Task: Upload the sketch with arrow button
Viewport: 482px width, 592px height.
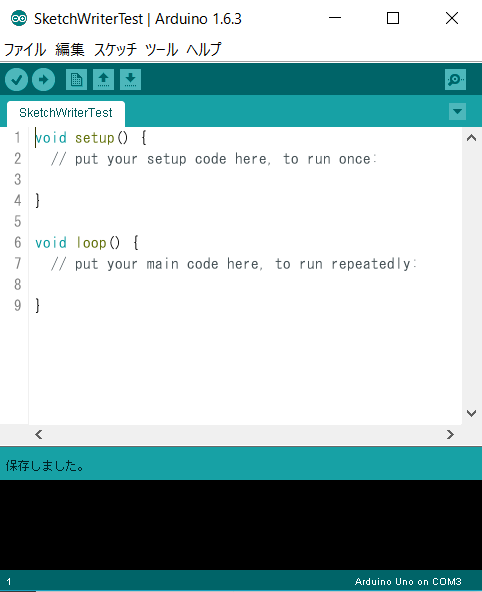Action: (43, 80)
